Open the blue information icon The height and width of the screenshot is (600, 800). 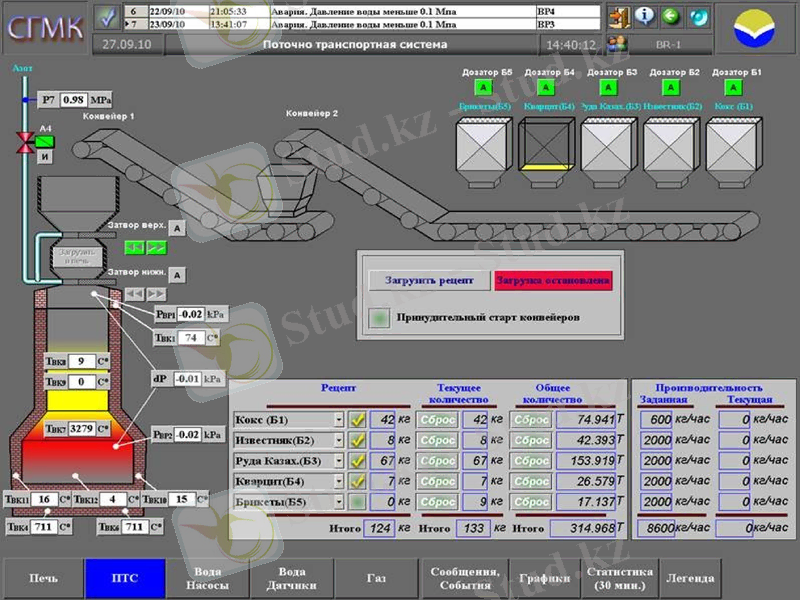pos(646,17)
